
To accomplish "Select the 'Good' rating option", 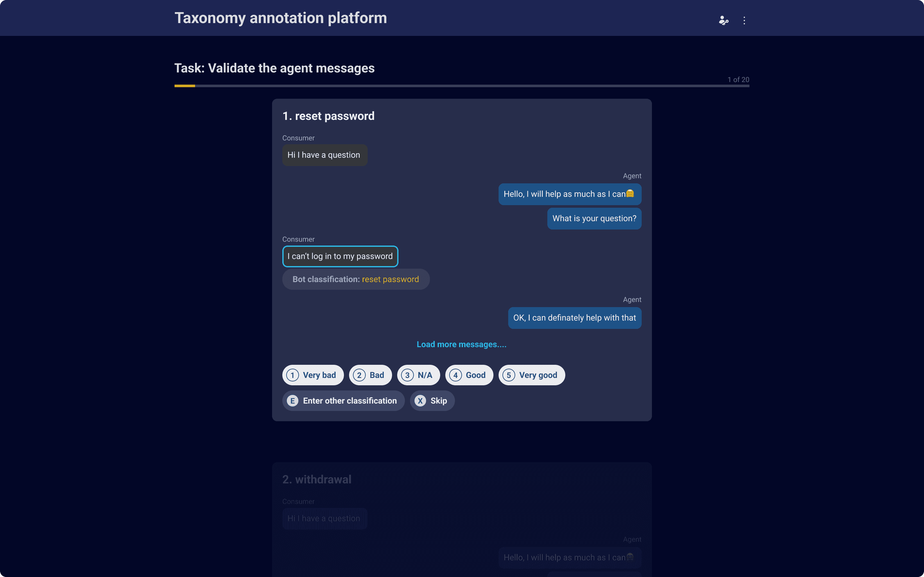I will point(469,374).
